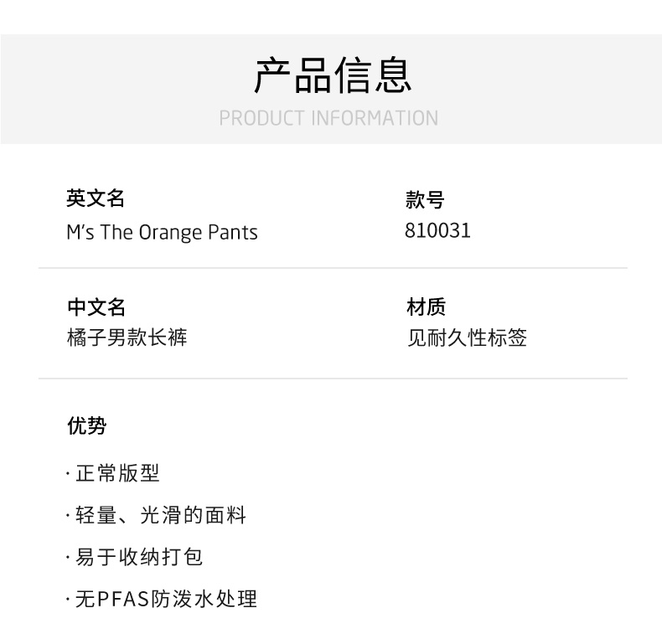Select the PRODUCT INFORMATION subtitle text
The width and height of the screenshot is (662, 644).
[x=328, y=118]
